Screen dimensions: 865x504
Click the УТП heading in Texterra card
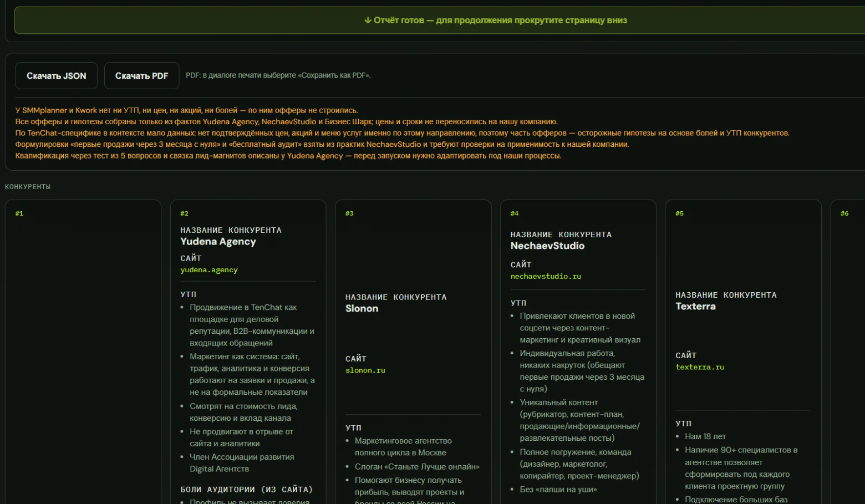click(x=683, y=424)
